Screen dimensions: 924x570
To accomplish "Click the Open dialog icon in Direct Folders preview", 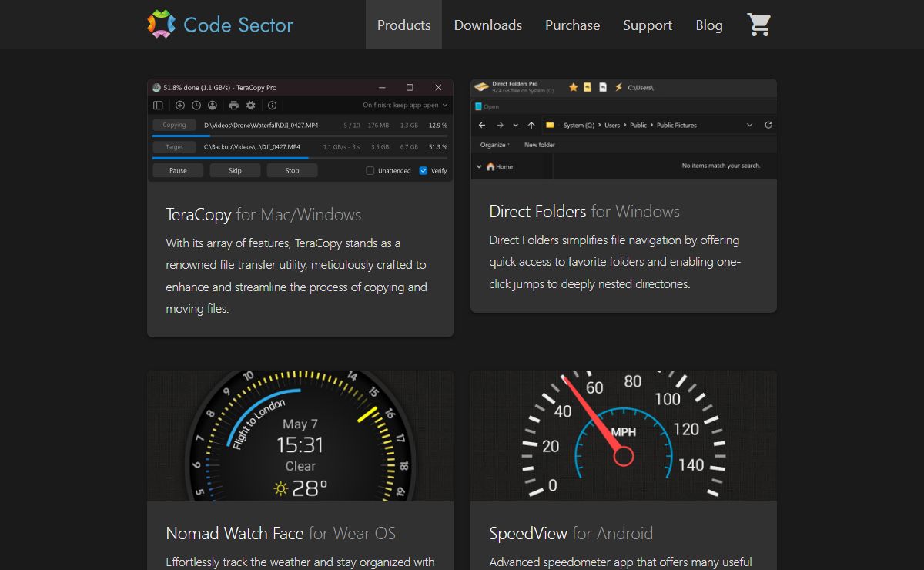I will point(479,107).
